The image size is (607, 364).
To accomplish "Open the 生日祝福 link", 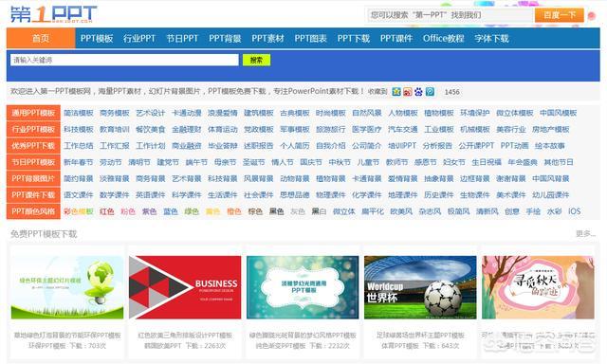I will 487,162.
